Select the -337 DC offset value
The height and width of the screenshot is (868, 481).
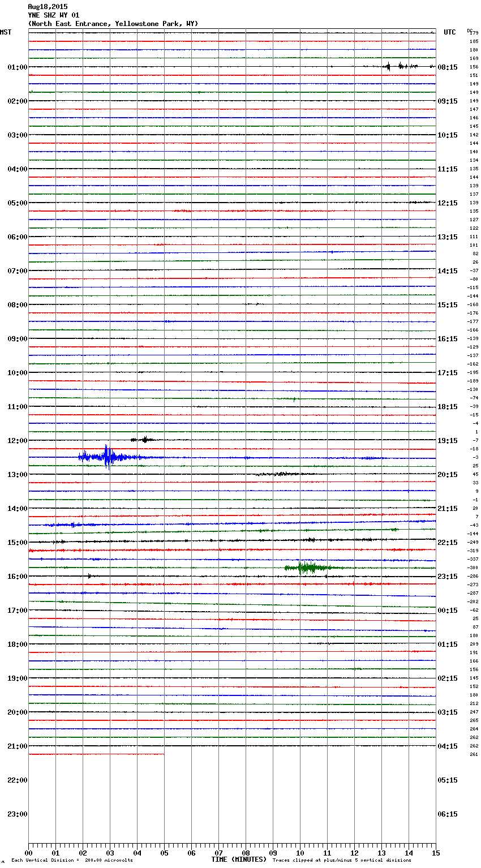click(x=473, y=560)
